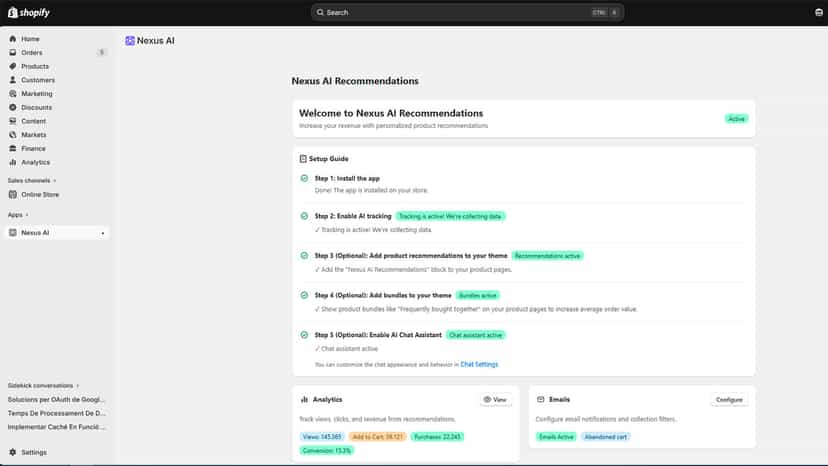Screen dimensions: 828x466
Task: Click the Settings gear icon
Action: tap(13, 452)
